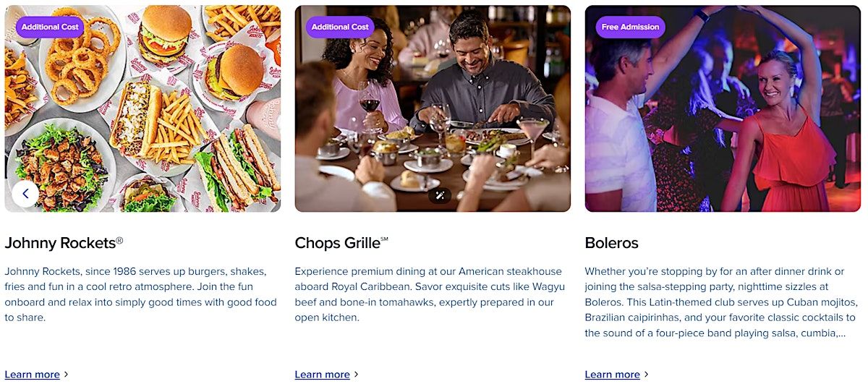Click the chevron arrow beside Johnny Rockets Learn more
868x389 pixels.
[67, 375]
